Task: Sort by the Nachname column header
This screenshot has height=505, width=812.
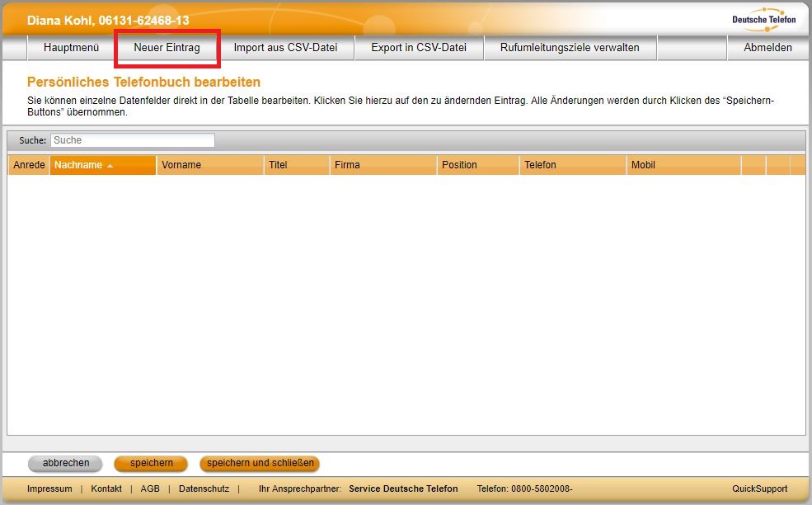Action: (103, 165)
